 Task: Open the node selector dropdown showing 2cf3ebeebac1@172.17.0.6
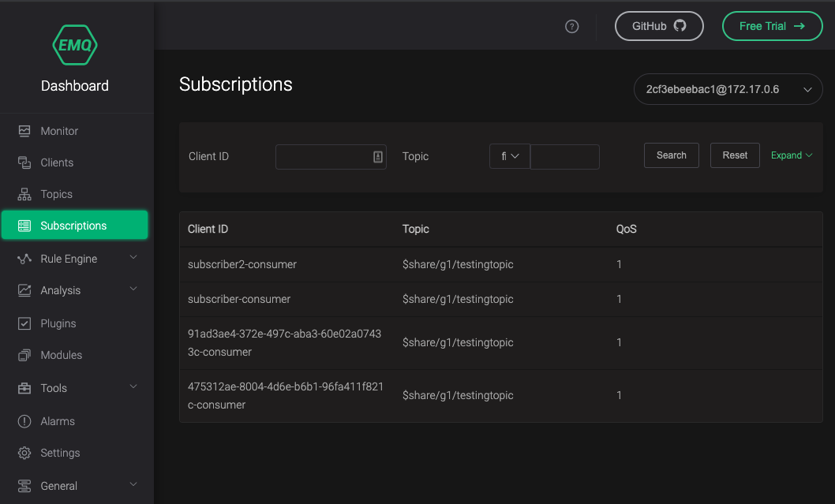[727, 89]
